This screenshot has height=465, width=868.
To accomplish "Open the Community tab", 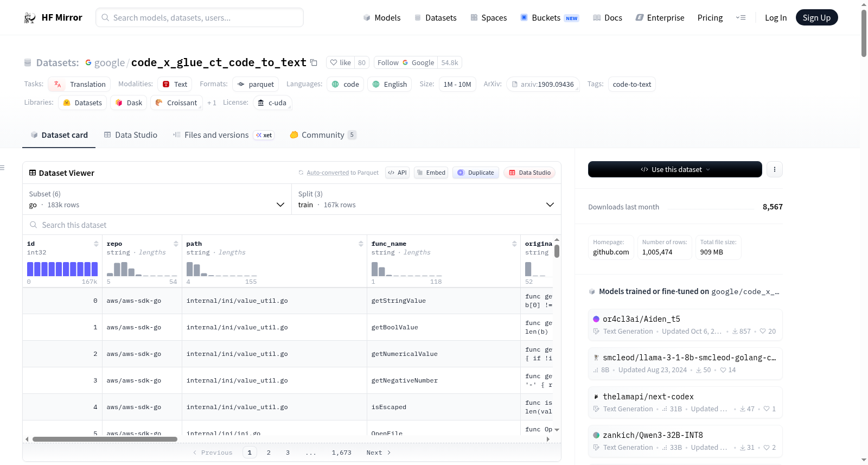I will (x=323, y=135).
